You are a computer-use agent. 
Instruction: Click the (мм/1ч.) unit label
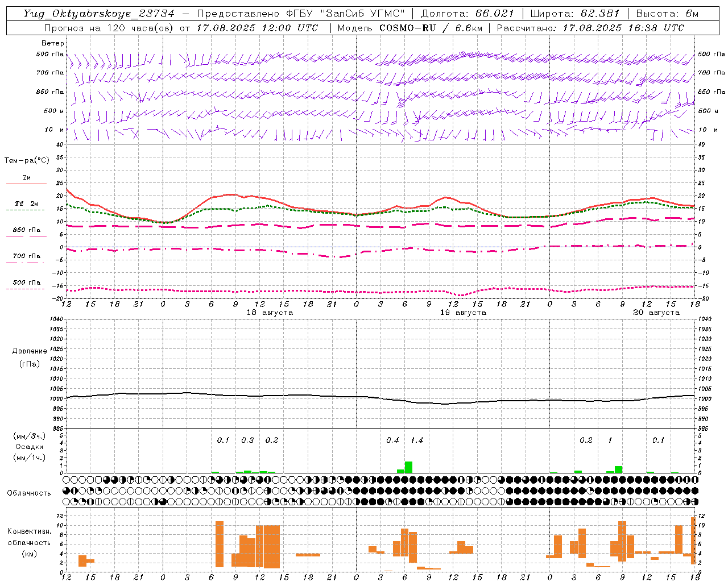click(x=30, y=458)
